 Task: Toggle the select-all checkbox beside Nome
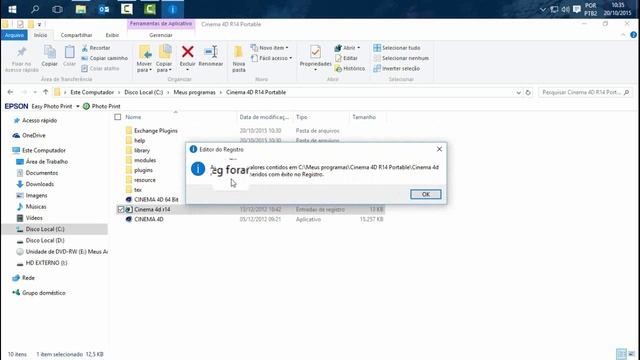[x=118, y=117]
